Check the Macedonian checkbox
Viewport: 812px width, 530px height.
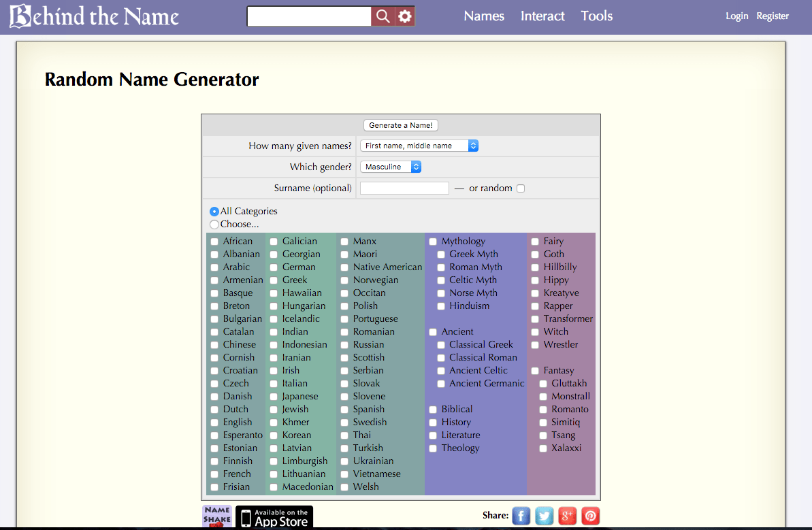click(x=274, y=488)
